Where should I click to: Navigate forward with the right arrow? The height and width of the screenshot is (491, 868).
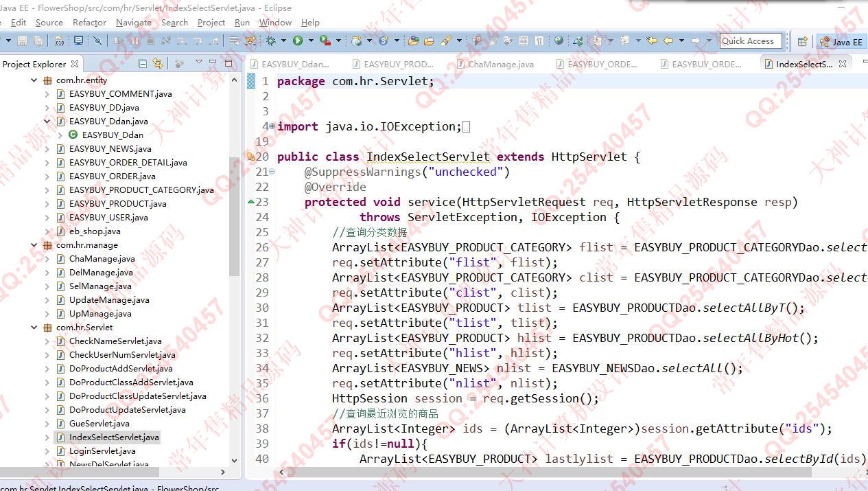[x=696, y=41]
